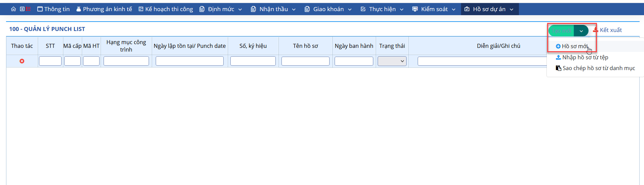644x185 pixels.
Task: Toggle the dark-green arrow beside Tạo mới
Action: click(x=581, y=31)
